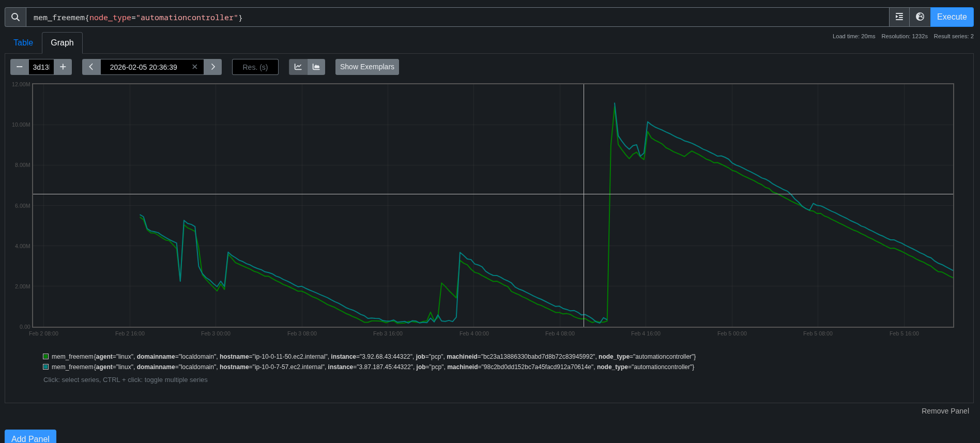Image resolution: width=980 pixels, height=443 pixels.
Task: Focus the PromQL expression input
Action: point(457,17)
